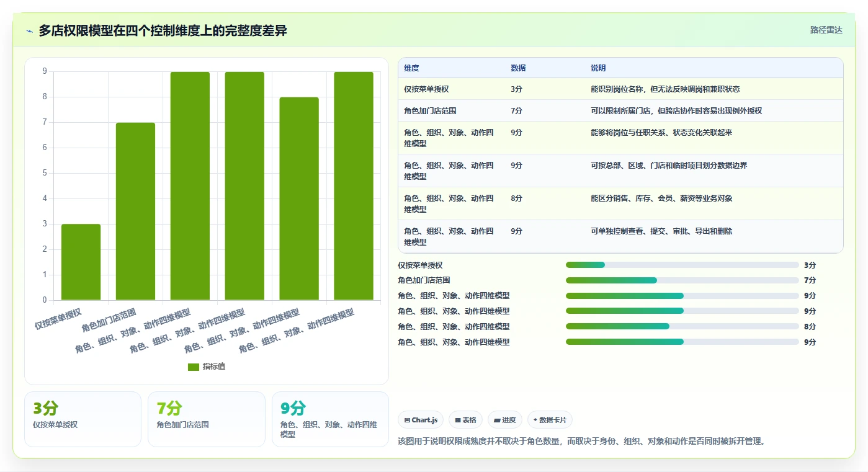Click the progress bar showing 8分
The width and height of the screenshot is (868, 472).
682,326
